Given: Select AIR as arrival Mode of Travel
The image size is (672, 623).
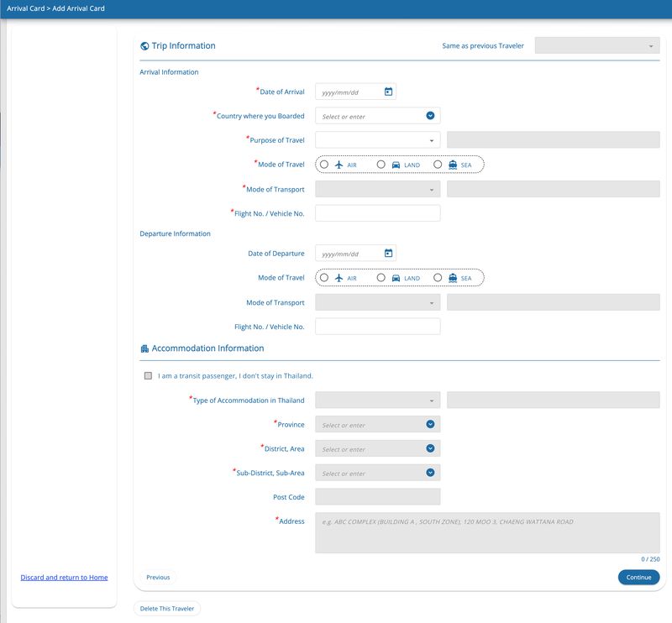Looking at the screenshot, I should 324,165.
